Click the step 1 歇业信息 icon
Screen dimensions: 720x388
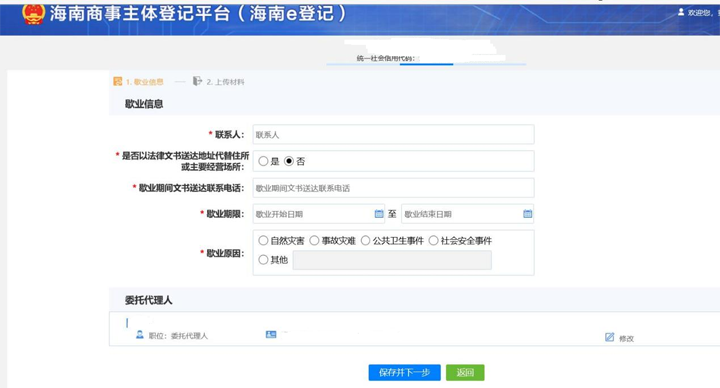pyautogui.click(x=118, y=81)
